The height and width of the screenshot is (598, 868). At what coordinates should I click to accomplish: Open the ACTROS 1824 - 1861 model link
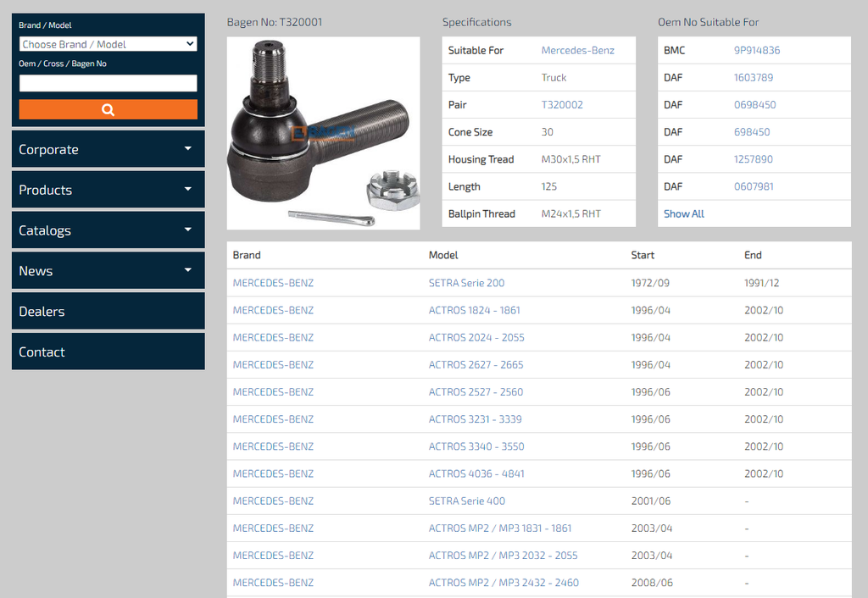pos(475,310)
